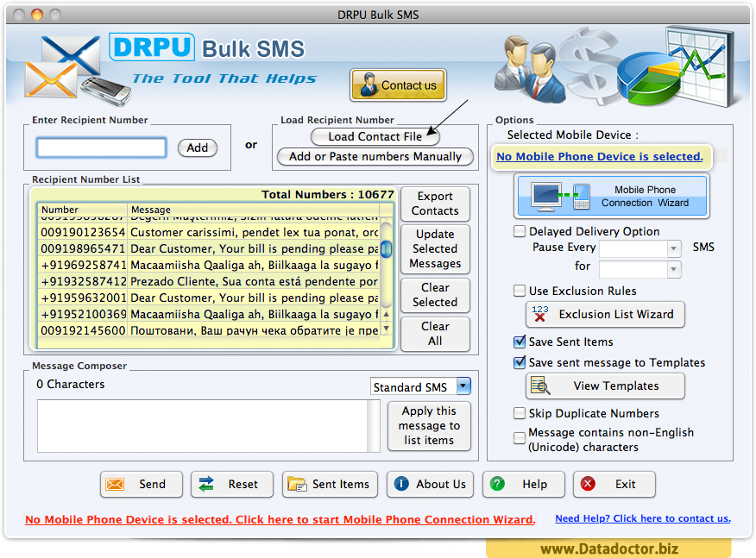
Task: Click Load Contact File button
Action: click(x=375, y=136)
